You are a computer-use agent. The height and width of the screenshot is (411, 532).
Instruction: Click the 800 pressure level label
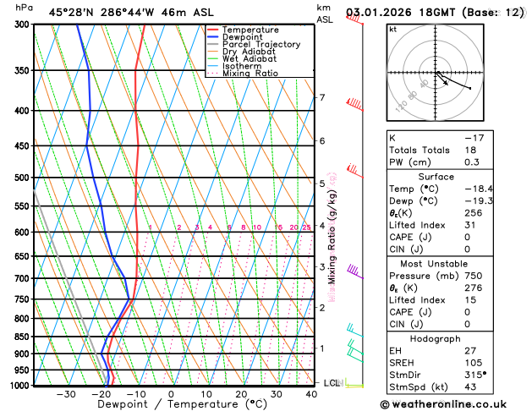(x=24, y=319)
